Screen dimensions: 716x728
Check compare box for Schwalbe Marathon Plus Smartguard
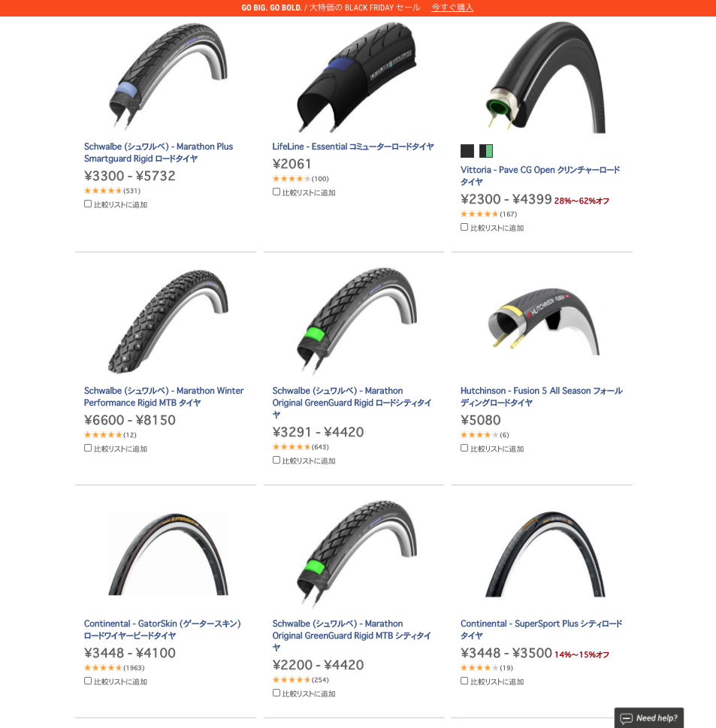click(x=88, y=204)
